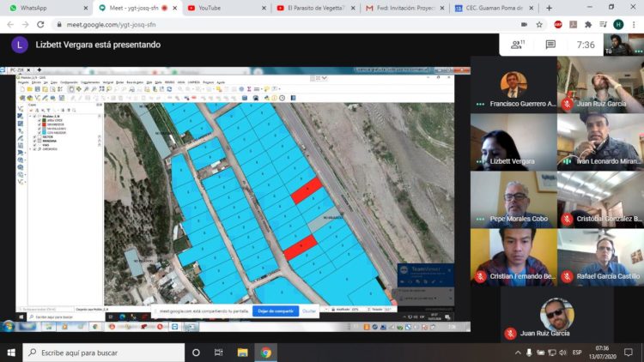Open Chrome's three-dot menu

click(633, 25)
